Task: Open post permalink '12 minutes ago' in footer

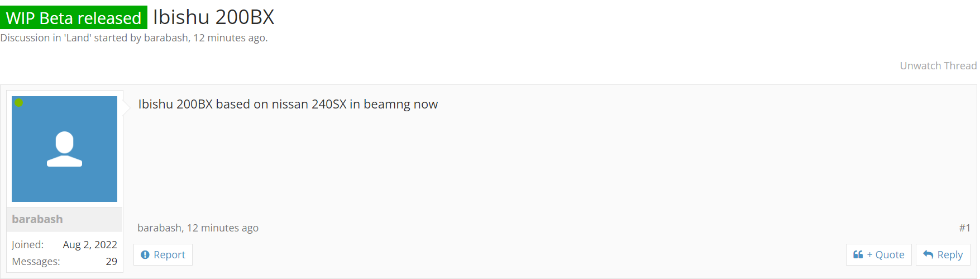Action: point(223,228)
